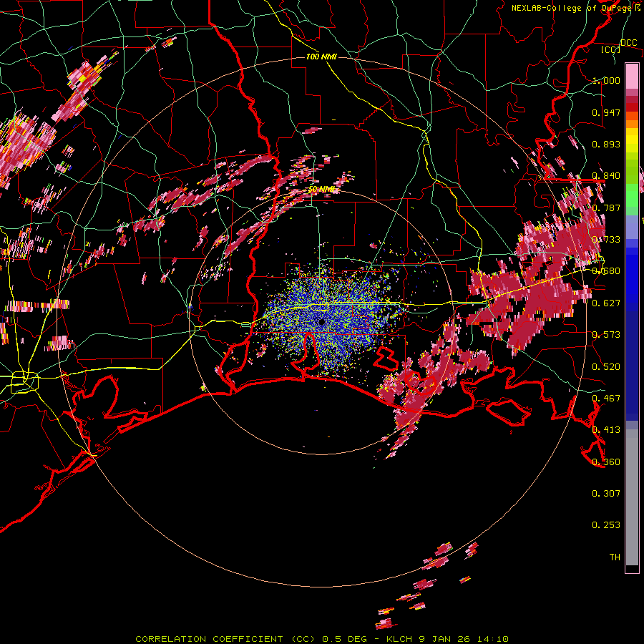644x644 pixels.
Task: Click the 0.253 scale value
Action: (x=606, y=525)
